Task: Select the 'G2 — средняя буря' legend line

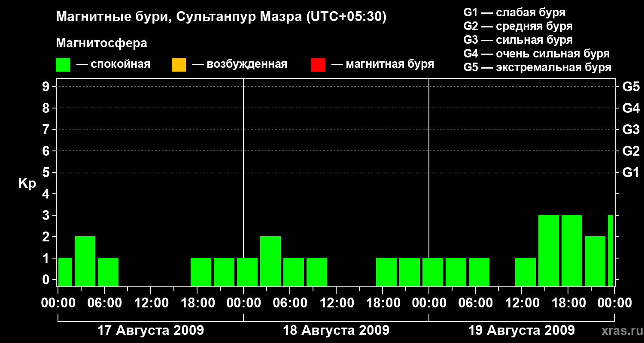Action: [518, 26]
